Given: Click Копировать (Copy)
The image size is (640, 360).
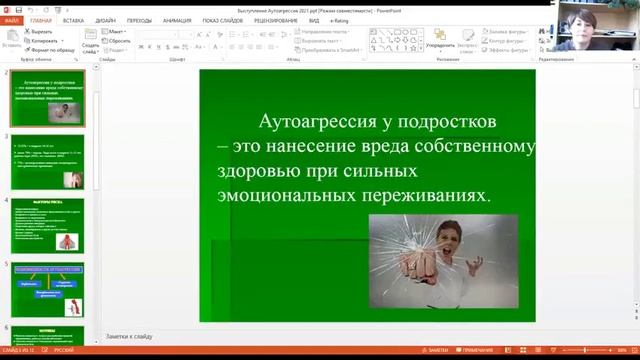Looking at the screenshot, I should click(x=41, y=41).
